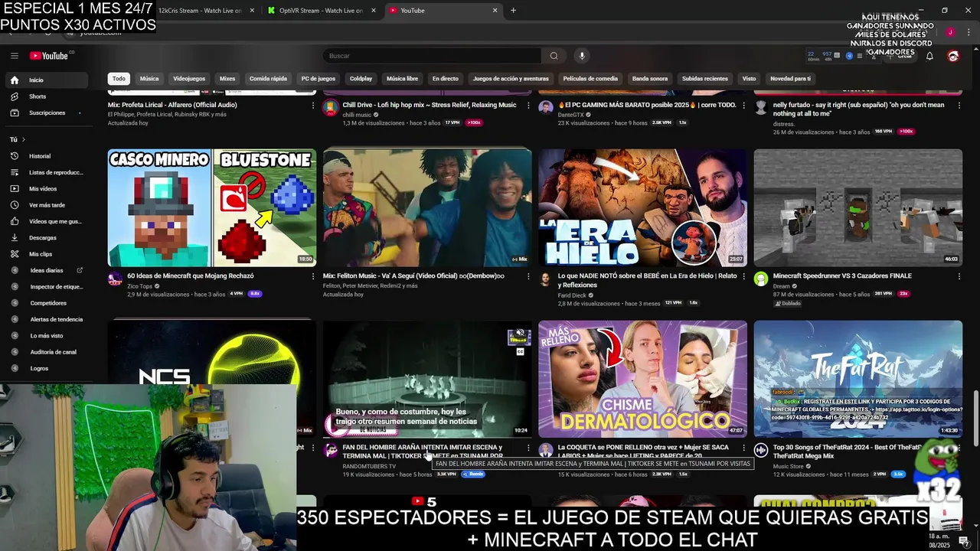Open the CASCO MINERO BLUESTONE thumbnail

pos(211,207)
